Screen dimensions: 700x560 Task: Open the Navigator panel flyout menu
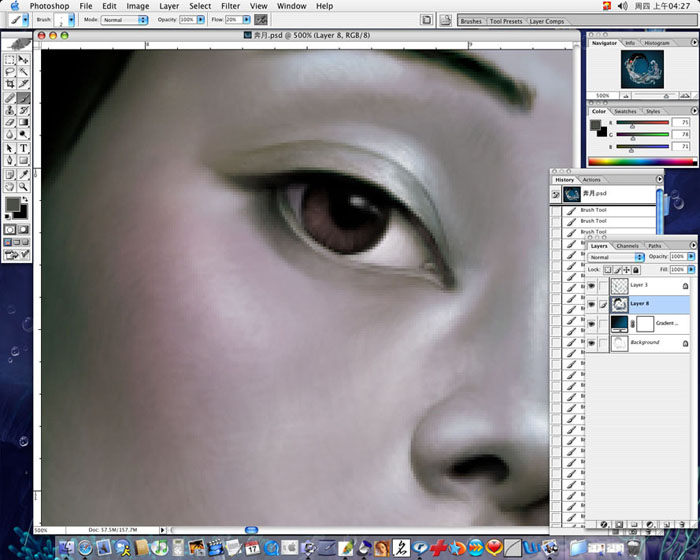click(694, 42)
